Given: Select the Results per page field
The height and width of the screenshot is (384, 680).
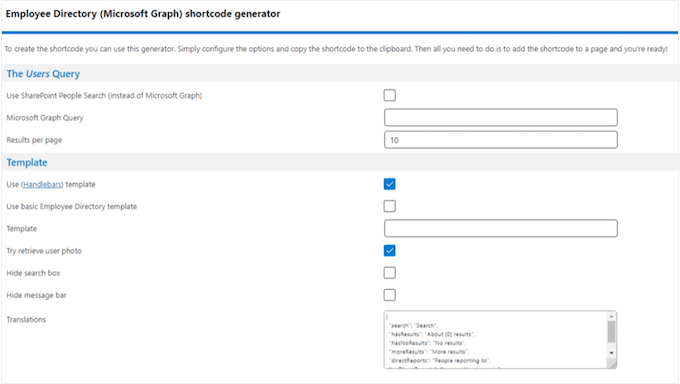Looking at the screenshot, I should click(500, 140).
